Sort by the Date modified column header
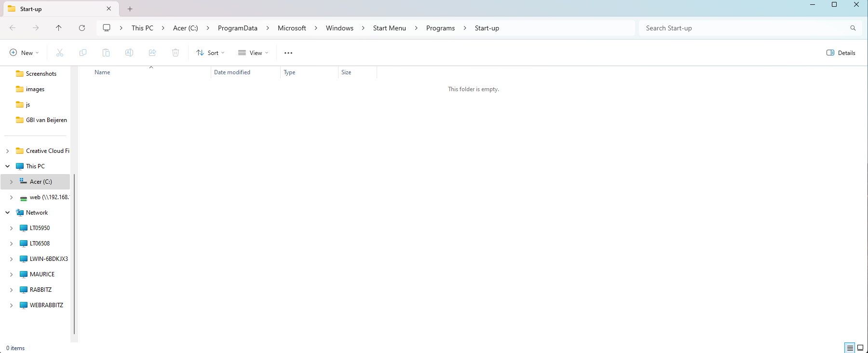 click(x=232, y=72)
